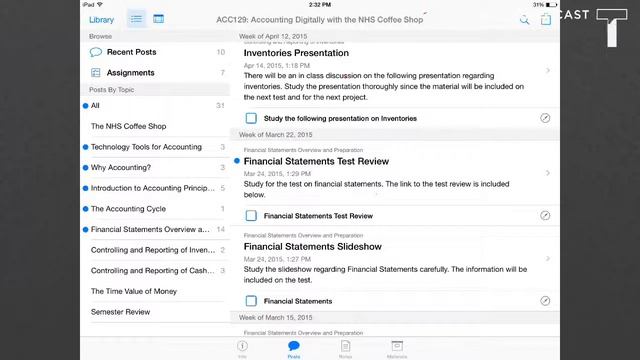
Task: Select The Time Value of Money topic
Action: click(155, 291)
